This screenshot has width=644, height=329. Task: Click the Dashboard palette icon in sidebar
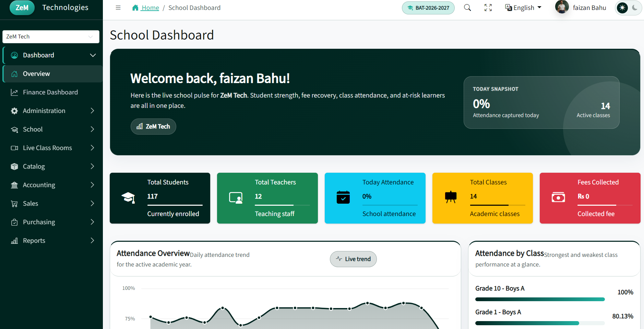point(14,55)
